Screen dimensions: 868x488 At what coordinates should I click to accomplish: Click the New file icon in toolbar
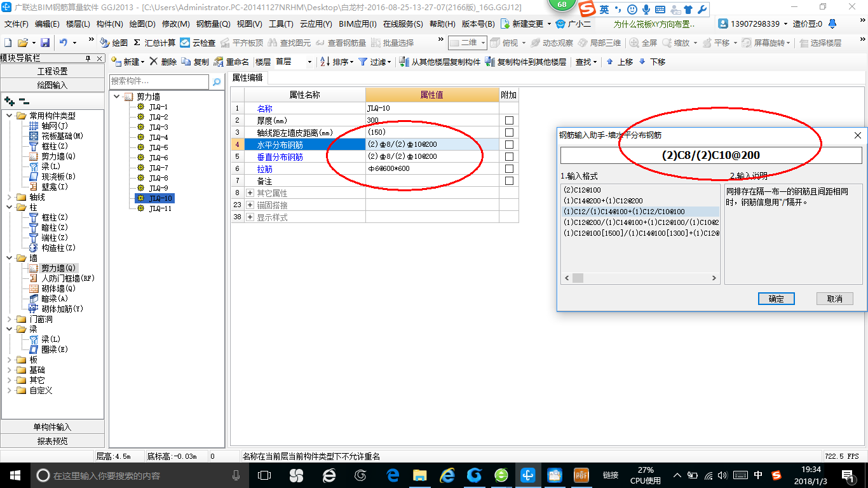tap(8, 43)
